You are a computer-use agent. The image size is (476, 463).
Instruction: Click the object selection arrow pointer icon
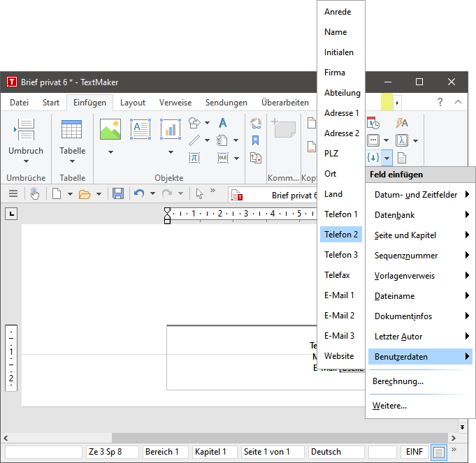point(199,193)
